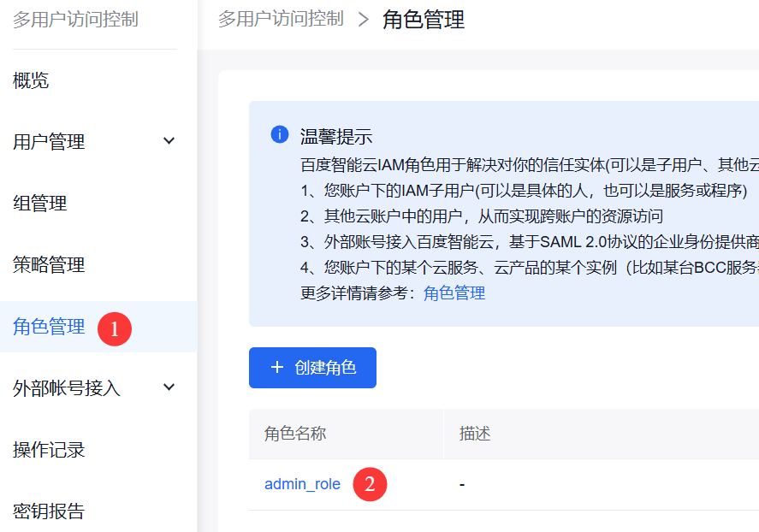Open 密钥报告 key report
The width and height of the screenshot is (759, 532).
49,511
